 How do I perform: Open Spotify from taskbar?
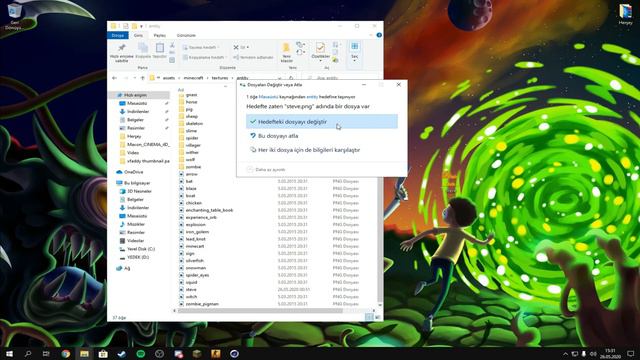click(140, 353)
